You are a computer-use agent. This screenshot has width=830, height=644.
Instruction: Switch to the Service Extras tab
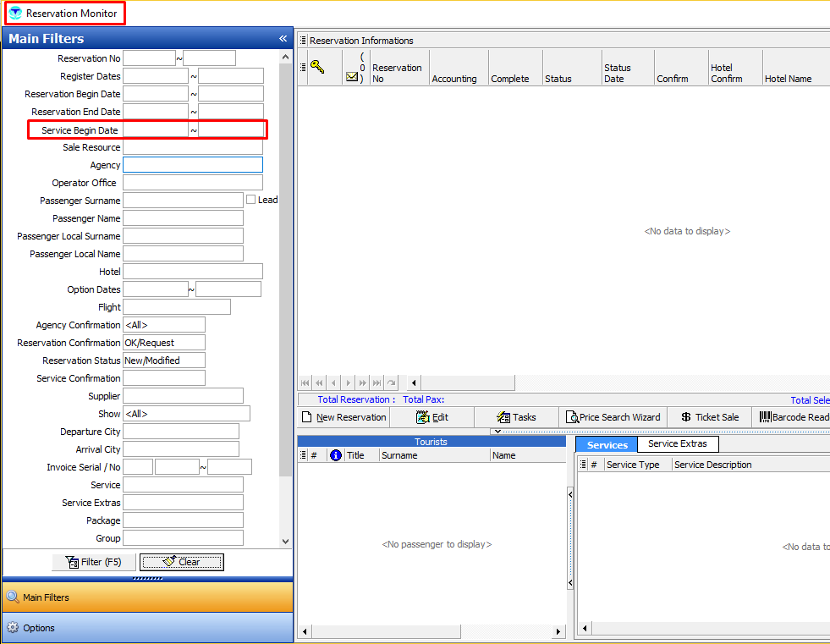(x=678, y=444)
